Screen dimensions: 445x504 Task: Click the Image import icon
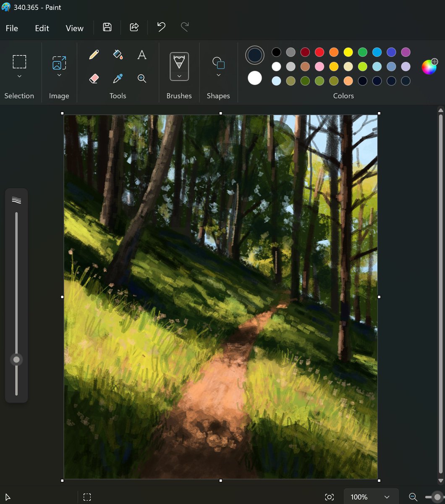click(59, 63)
